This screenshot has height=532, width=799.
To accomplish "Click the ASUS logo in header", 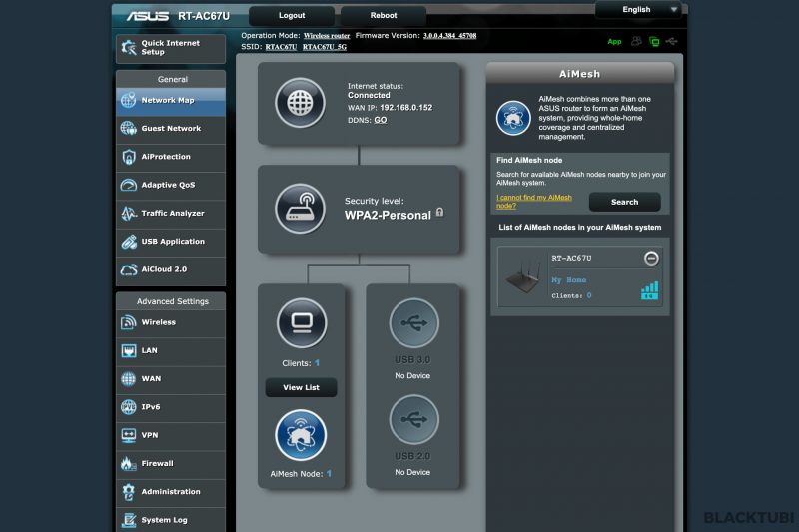I will [x=148, y=16].
